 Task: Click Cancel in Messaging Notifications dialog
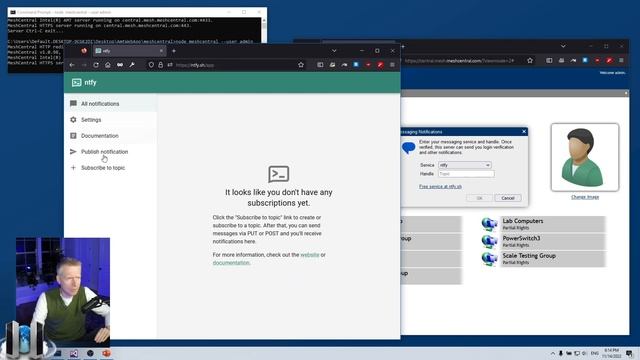(508, 198)
